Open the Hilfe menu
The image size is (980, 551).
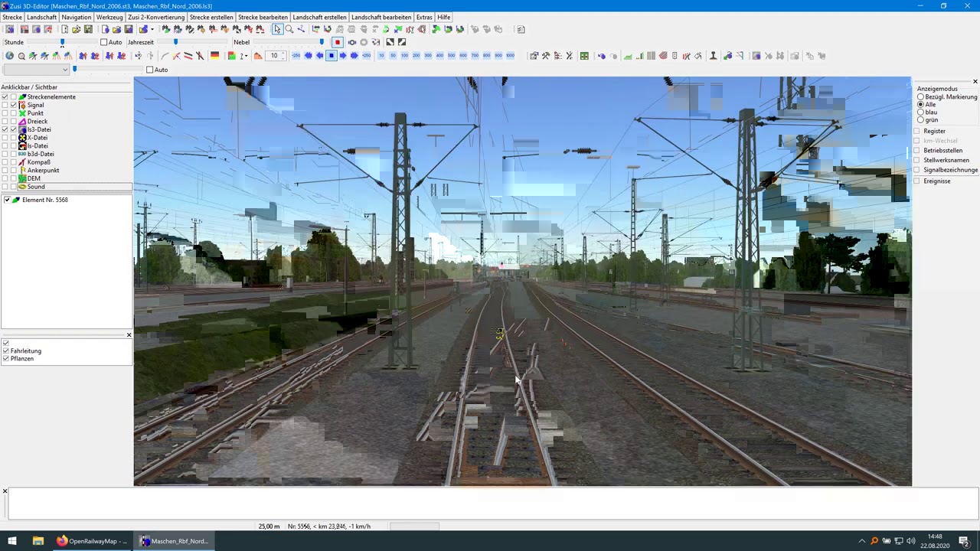pyautogui.click(x=444, y=17)
